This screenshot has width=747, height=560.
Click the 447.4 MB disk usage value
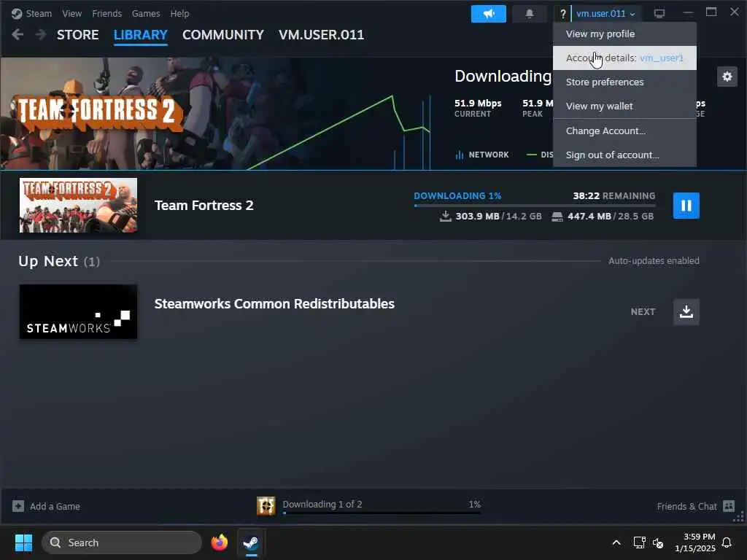pos(589,216)
